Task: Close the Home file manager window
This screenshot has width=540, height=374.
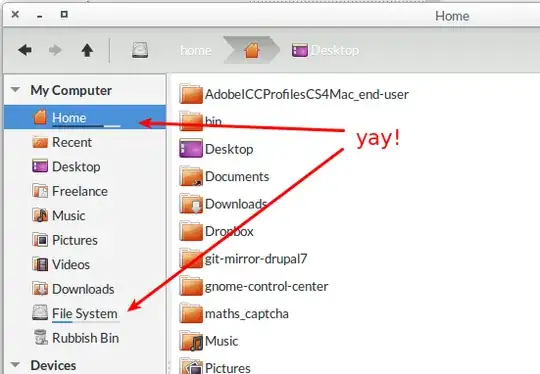Action: tap(15, 14)
